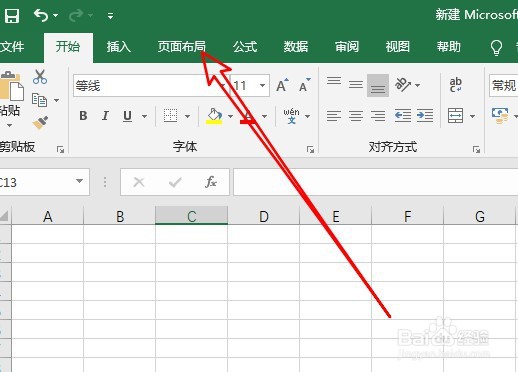Merge and center cells
This screenshot has width=518, height=372.
455,116
